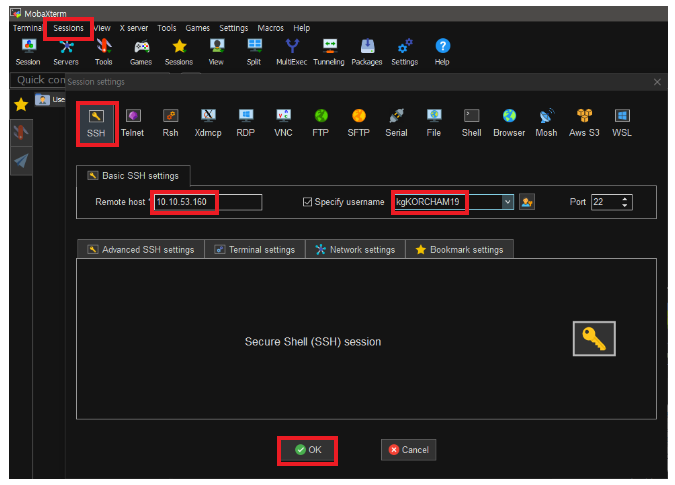Select the SSH session type
Viewport: 675px width, 485px height.
pyautogui.click(x=96, y=123)
